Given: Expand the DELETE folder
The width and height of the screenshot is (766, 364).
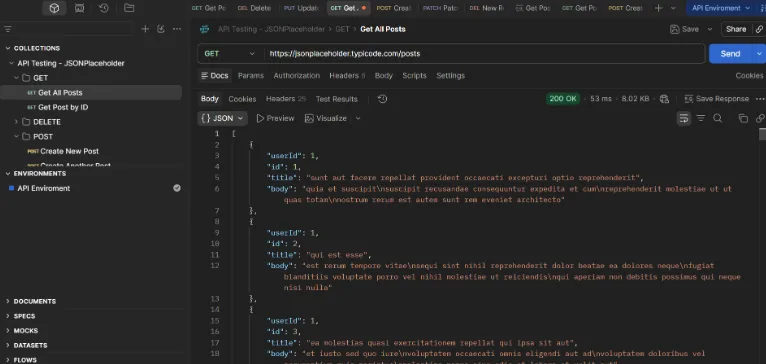Looking at the screenshot, I should 16,122.
